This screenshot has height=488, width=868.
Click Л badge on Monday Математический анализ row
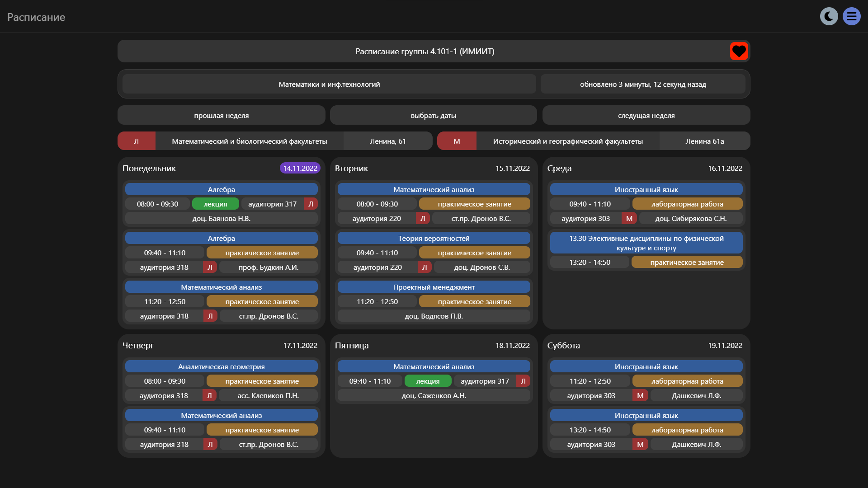[x=210, y=316]
